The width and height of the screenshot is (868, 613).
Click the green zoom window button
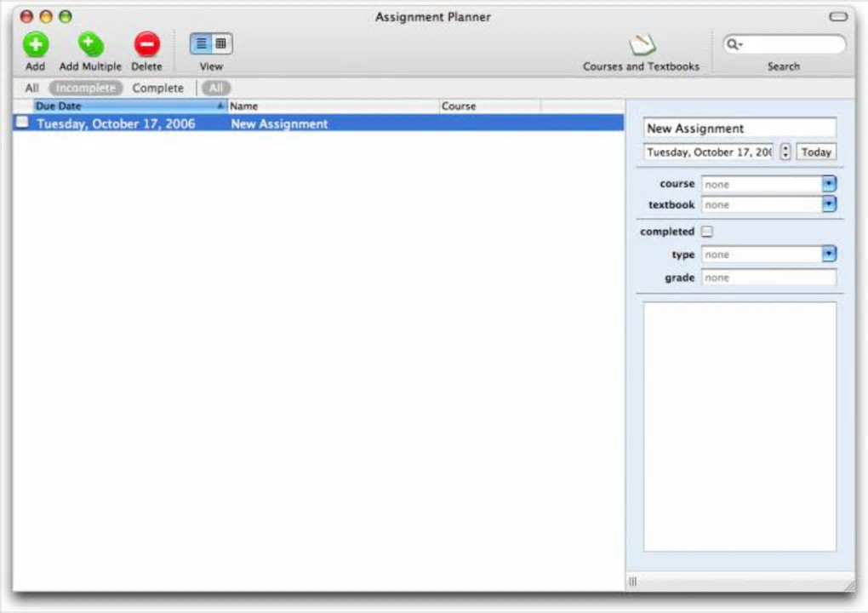(66, 17)
